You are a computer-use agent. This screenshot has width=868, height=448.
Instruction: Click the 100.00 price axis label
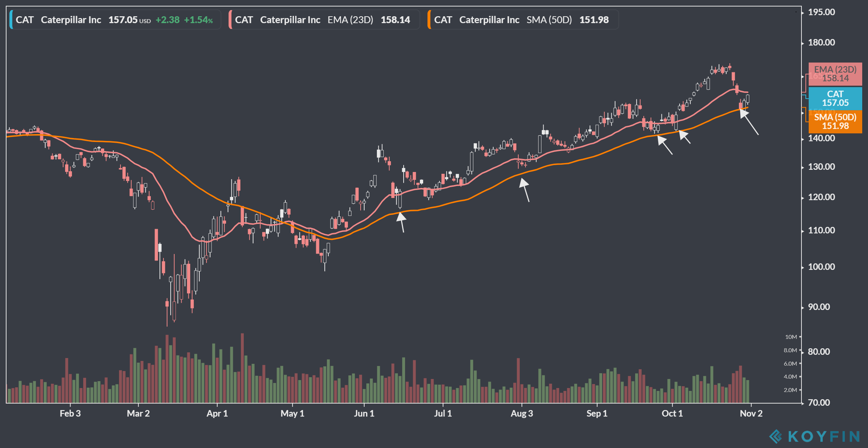coord(821,267)
